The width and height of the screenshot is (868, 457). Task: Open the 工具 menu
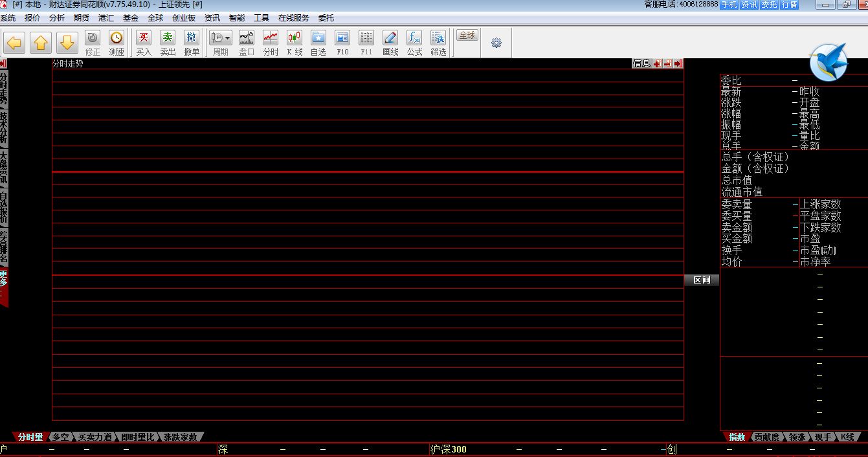click(x=261, y=18)
